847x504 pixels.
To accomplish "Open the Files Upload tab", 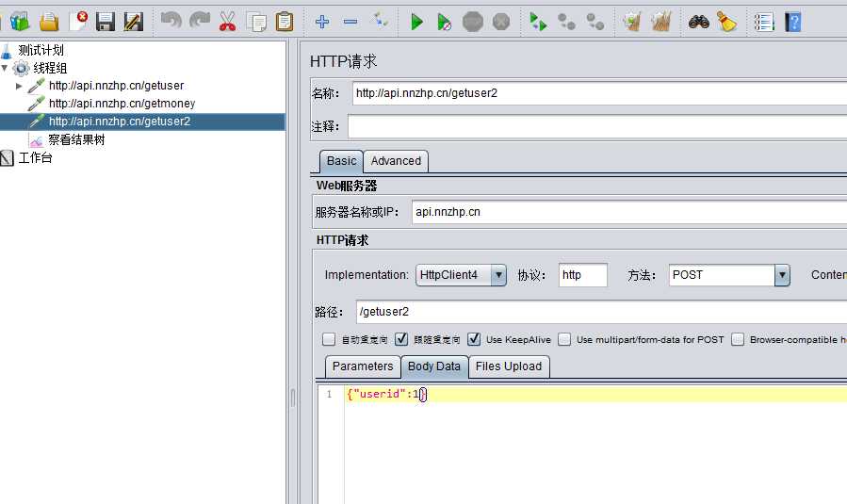I will coord(509,366).
